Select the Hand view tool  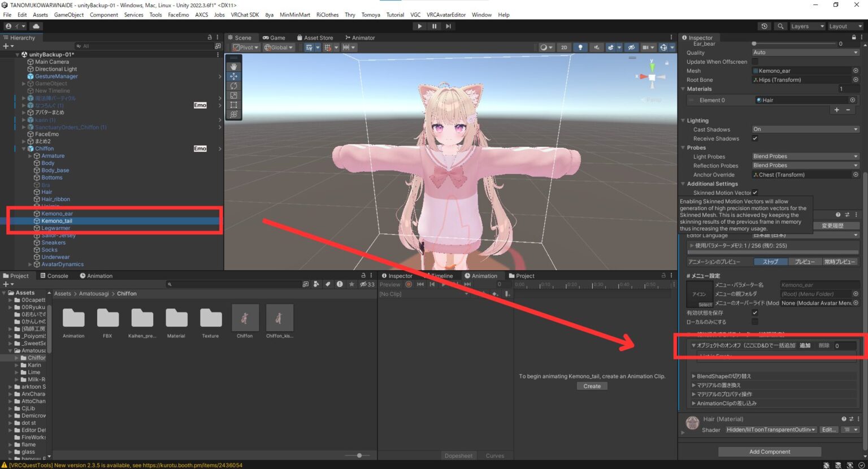click(233, 66)
